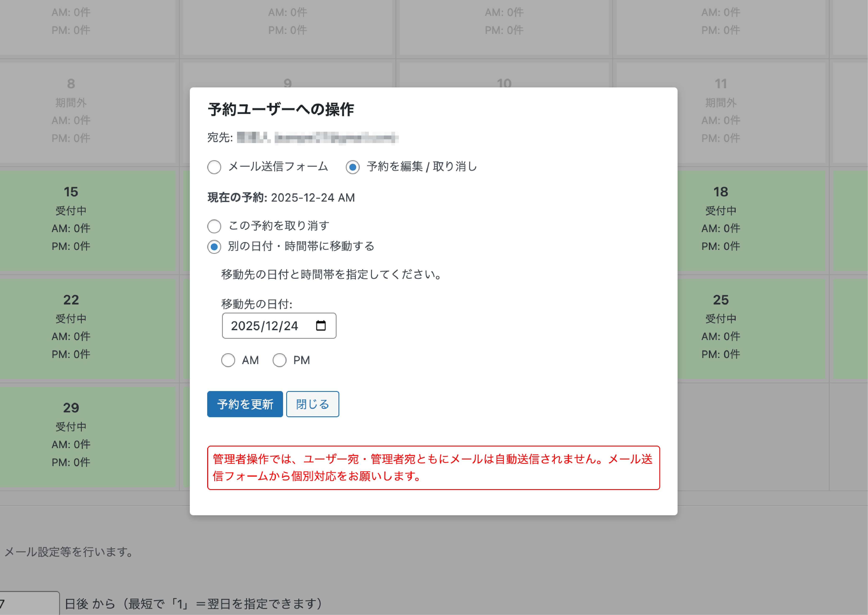Viewport: 868px width, 615px height.
Task: Select メール送信フォーム radio option
Action: pos(214,167)
